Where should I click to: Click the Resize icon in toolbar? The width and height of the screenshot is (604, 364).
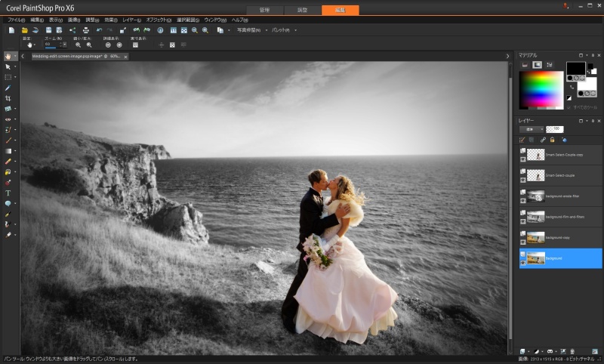point(123,30)
